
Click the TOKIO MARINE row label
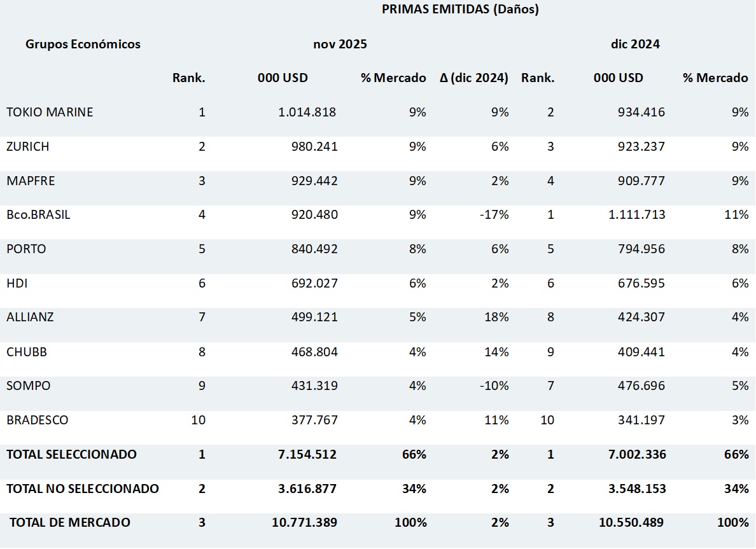[50, 113]
